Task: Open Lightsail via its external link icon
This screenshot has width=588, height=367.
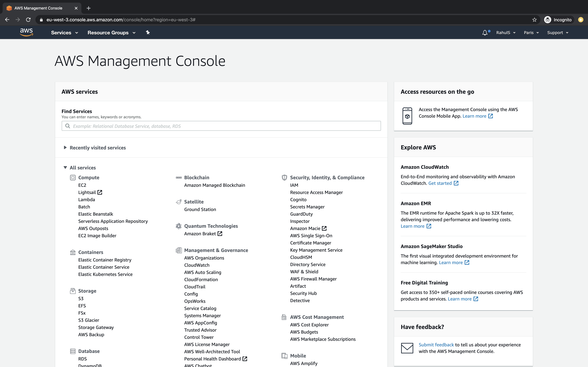Action: (100, 192)
